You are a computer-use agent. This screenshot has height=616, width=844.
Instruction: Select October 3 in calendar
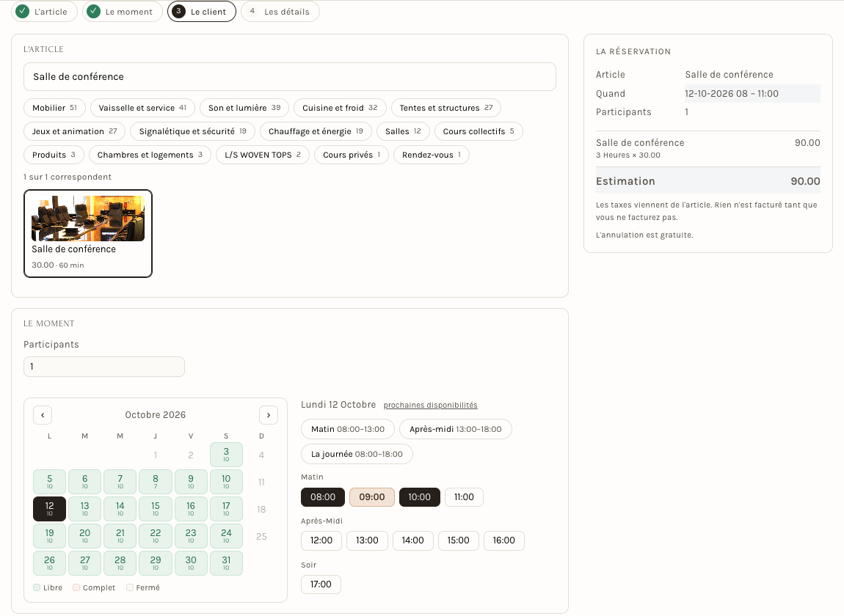pos(226,455)
